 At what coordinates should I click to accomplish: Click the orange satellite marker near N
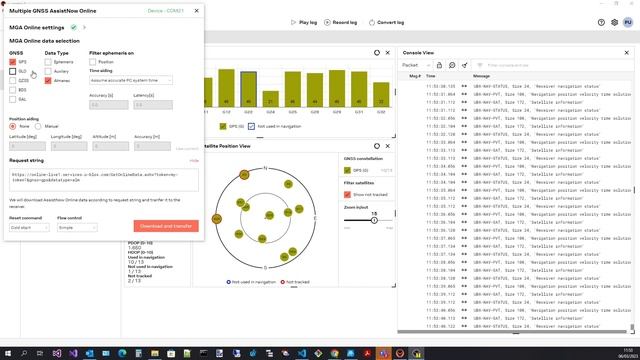click(244, 175)
